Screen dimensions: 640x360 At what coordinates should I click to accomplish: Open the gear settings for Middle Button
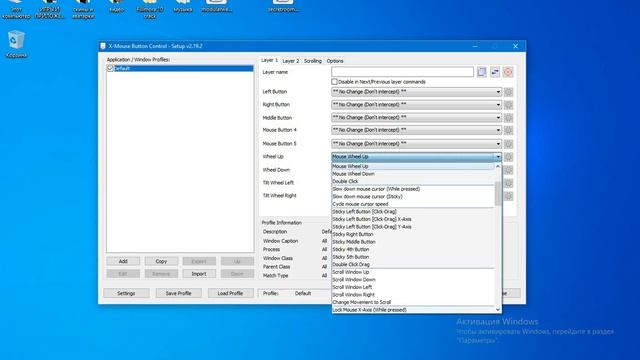click(508, 118)
